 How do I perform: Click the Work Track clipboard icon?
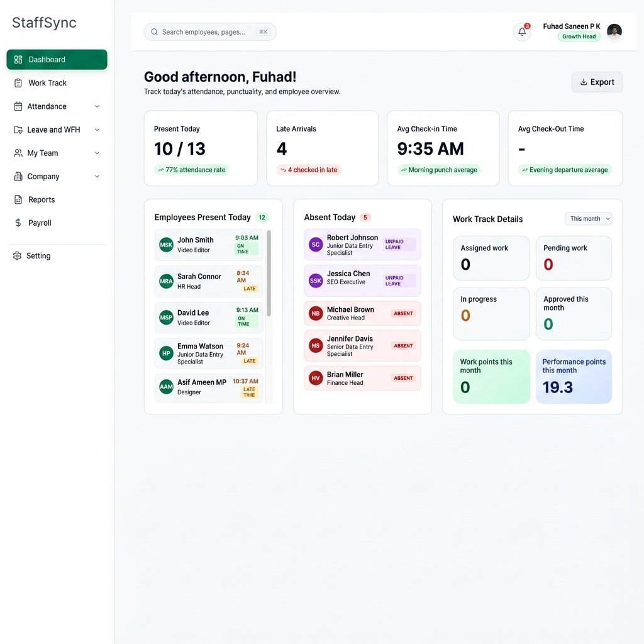pyautogui.click(x=18, y=83)
